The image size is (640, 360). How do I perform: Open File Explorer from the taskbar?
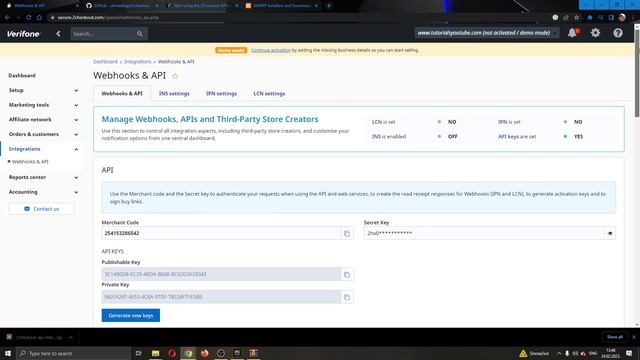(x=156, y=353)
